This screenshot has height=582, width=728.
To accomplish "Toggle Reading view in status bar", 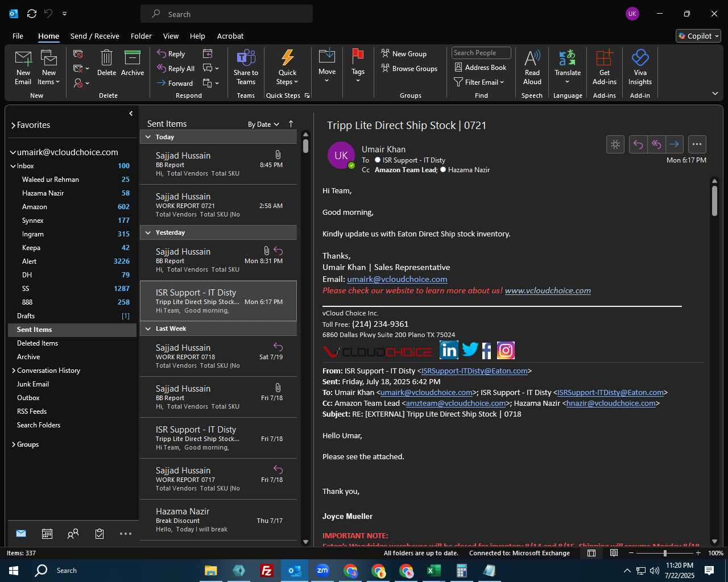I will (x=614, y=553).
